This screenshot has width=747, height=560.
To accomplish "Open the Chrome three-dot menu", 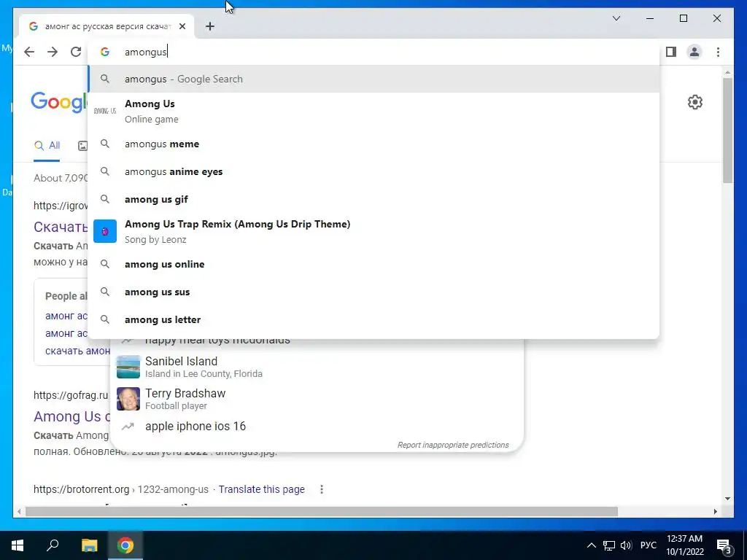I will 718,52.
